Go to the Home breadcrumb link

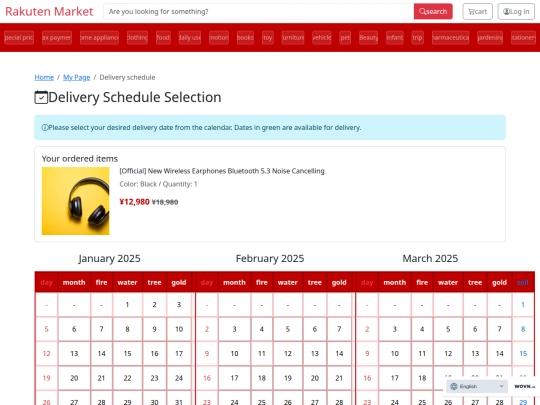pos(44,77)
